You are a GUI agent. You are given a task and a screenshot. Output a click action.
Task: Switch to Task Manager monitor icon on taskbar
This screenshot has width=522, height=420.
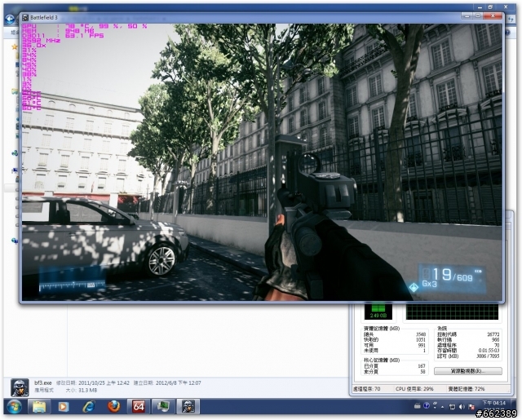tap(163, 407)
